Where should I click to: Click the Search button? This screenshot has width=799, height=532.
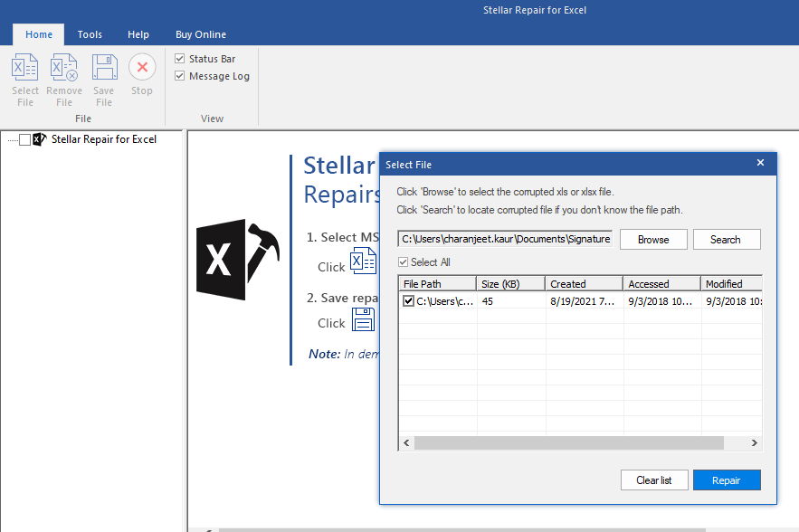pos(727,240)
